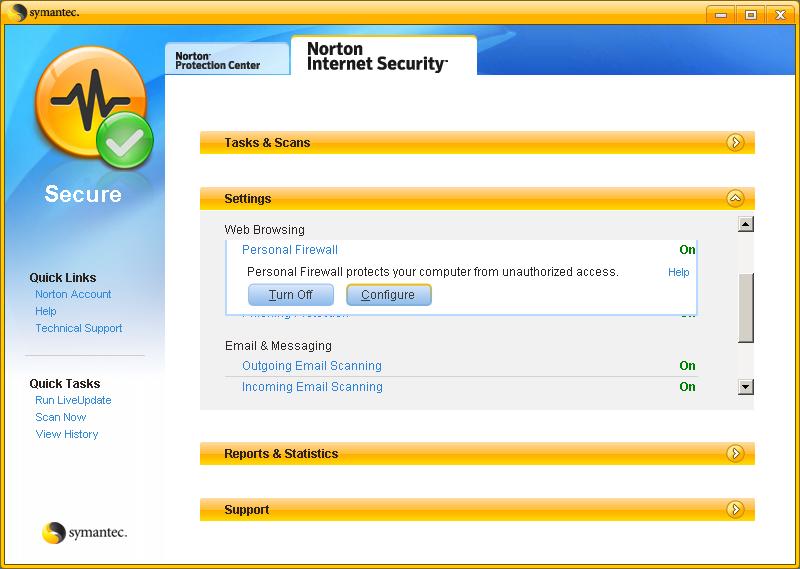Click settings list scroll down arrow
Viewport: 800px width, 569px height.
pos(745,387)
